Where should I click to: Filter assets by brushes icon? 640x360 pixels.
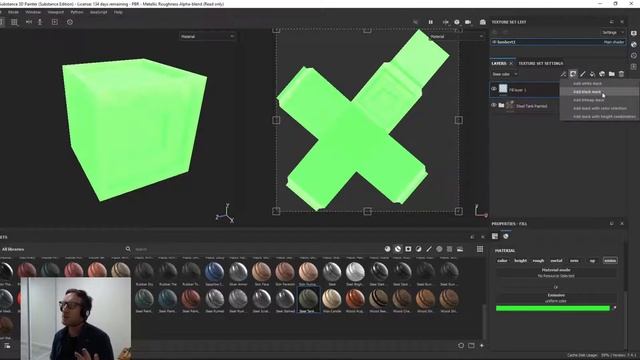click(429, 249)
